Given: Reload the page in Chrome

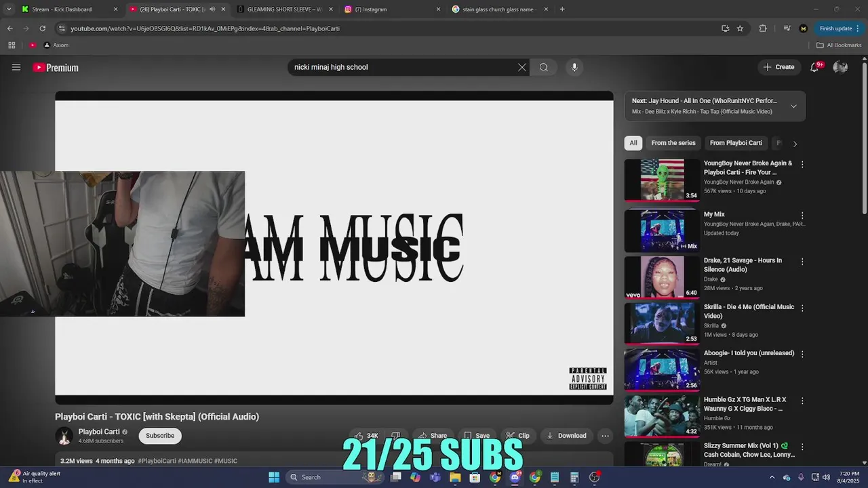Looking at the screenshot, I should [42, 28].
